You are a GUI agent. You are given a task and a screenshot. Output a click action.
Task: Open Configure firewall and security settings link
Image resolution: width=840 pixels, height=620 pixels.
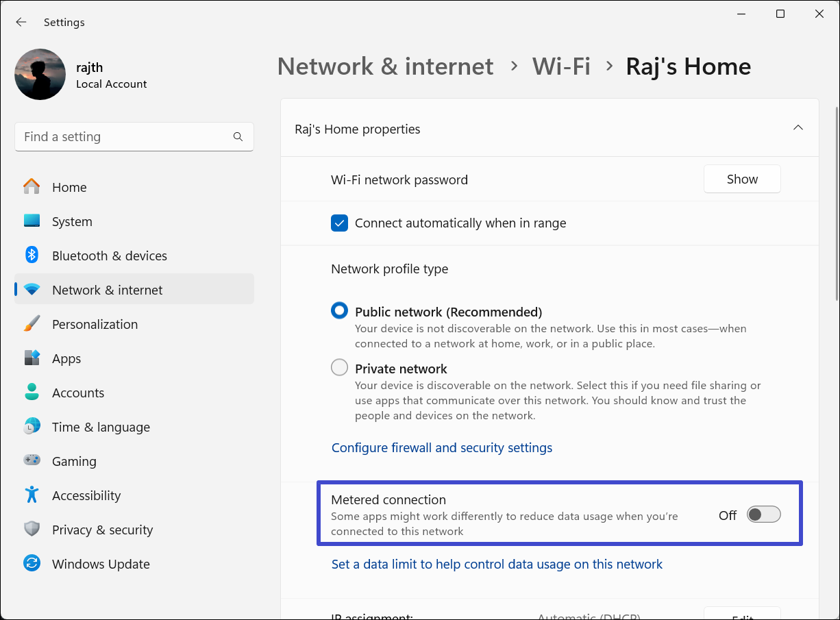click(442, 447)
